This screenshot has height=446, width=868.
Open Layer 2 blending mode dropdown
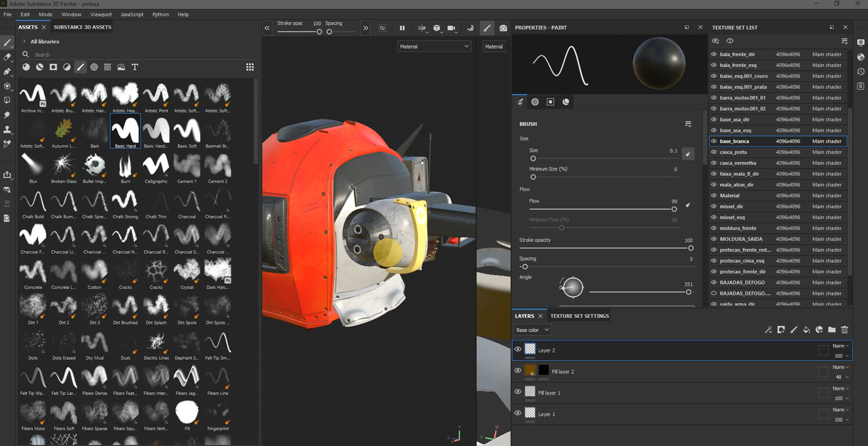(x=841, y=346)
